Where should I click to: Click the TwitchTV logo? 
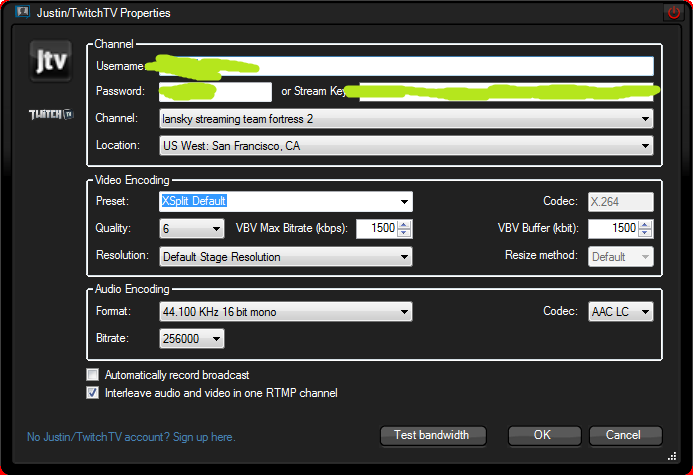point(51,115)
